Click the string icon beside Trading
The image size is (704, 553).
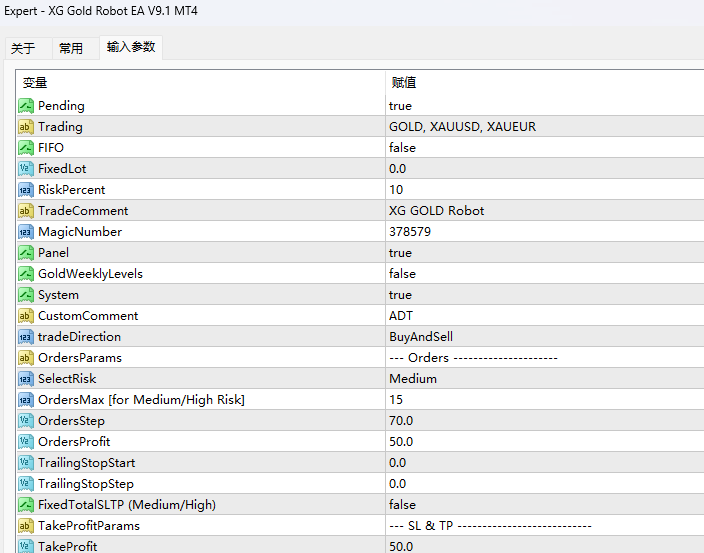[26, 127]
